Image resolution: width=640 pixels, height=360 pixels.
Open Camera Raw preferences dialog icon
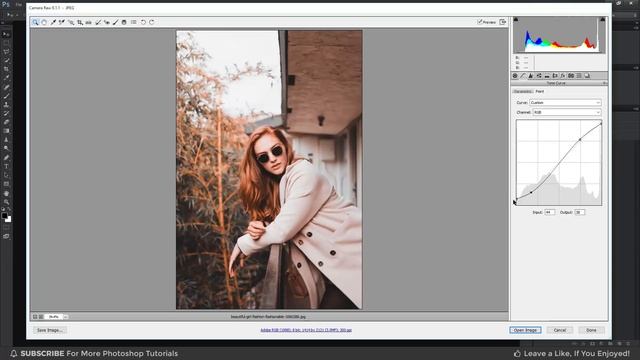coord(133,22)
